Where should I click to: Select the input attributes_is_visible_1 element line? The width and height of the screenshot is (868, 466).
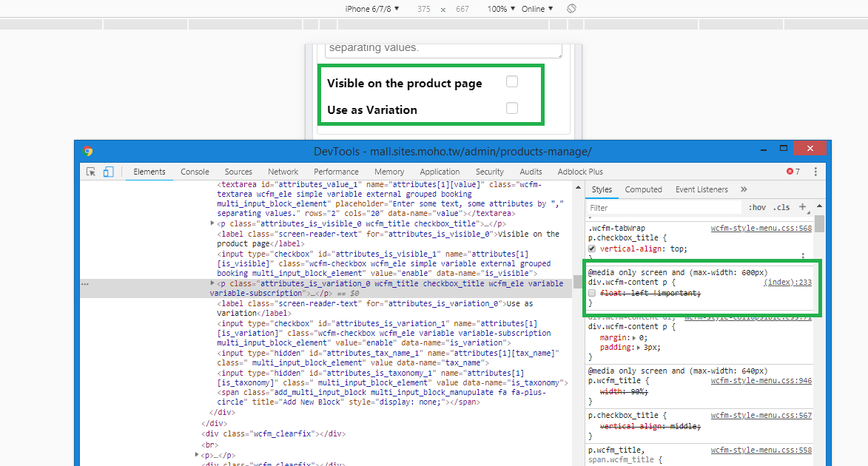pyautogui.click(x=383, y=263)
